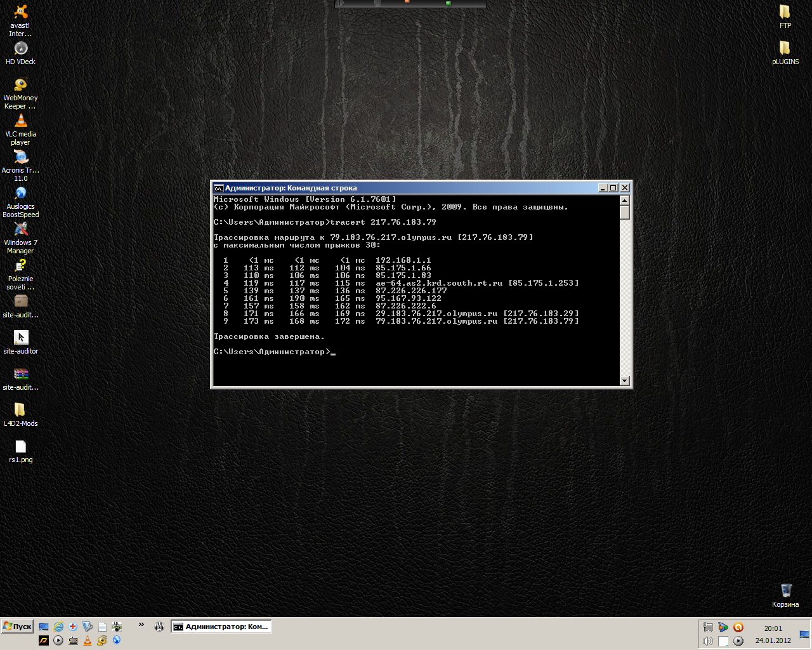Click the clock showing 20:01 in the tray

(773, 628)
